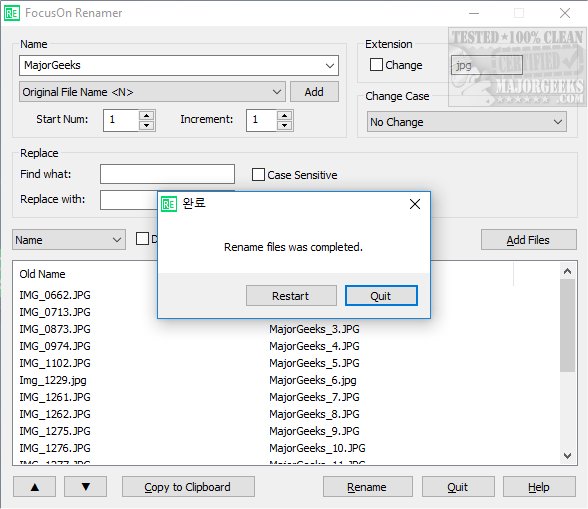588x509 pixels.
Task: Enable the extension Change checkbox
Action: click(x=376, y=65)
